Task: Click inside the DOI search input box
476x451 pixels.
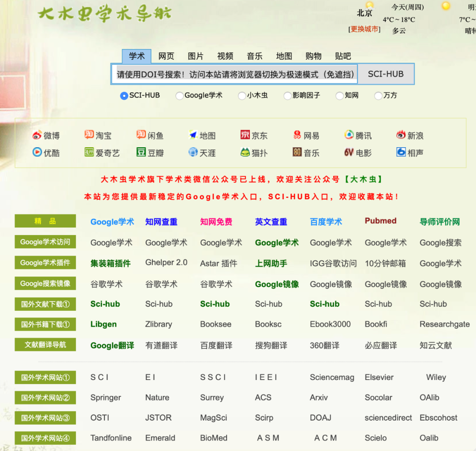Action: pos(234,74)
